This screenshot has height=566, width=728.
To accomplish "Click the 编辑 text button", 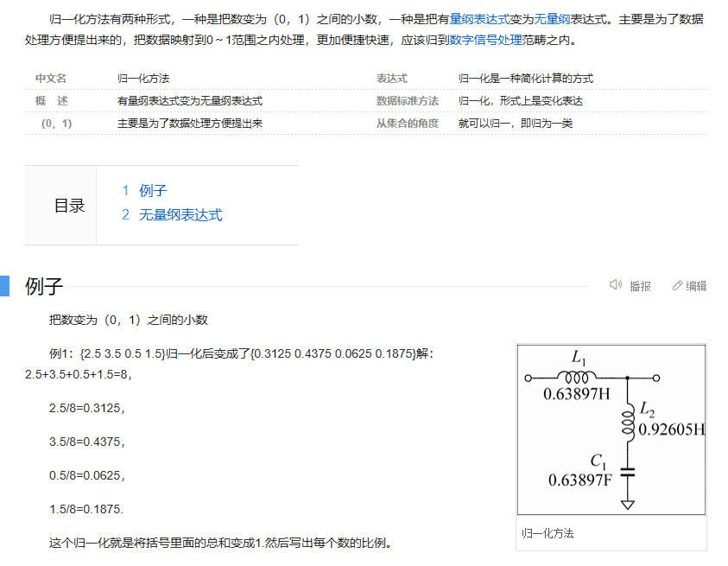I will pos(696,286).
